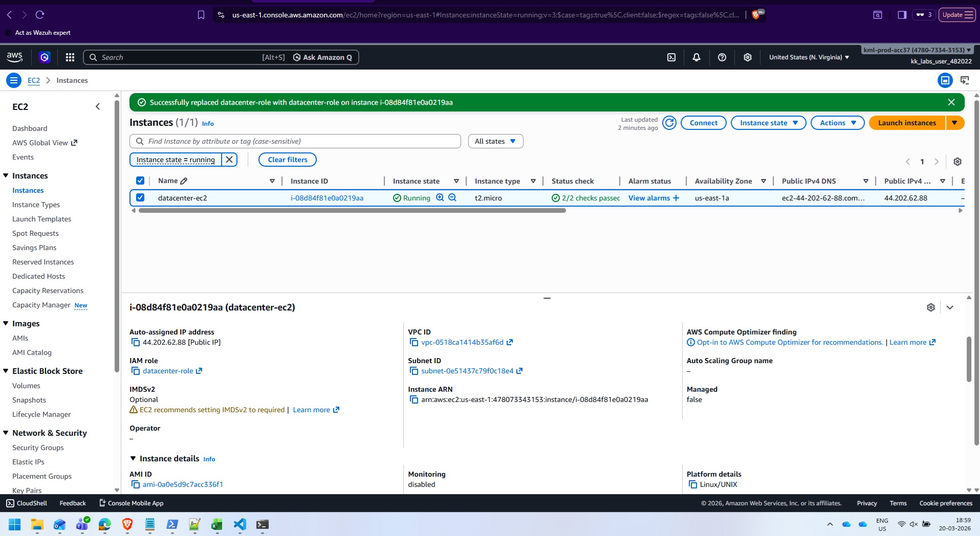Image resolution: width=980 pixels, height=536 pixels.
Task: Open the Windows Start menu
Action: click(x=15, y=524)
